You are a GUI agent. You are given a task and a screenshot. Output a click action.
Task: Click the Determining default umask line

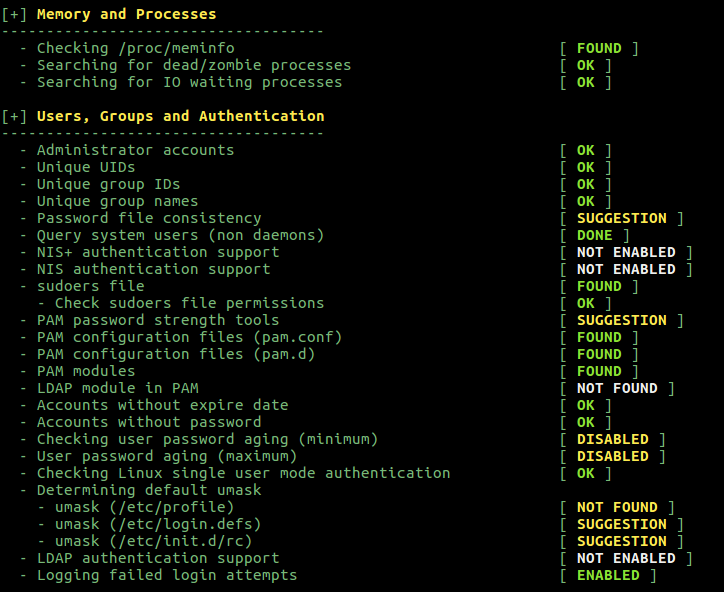(149, 490)
